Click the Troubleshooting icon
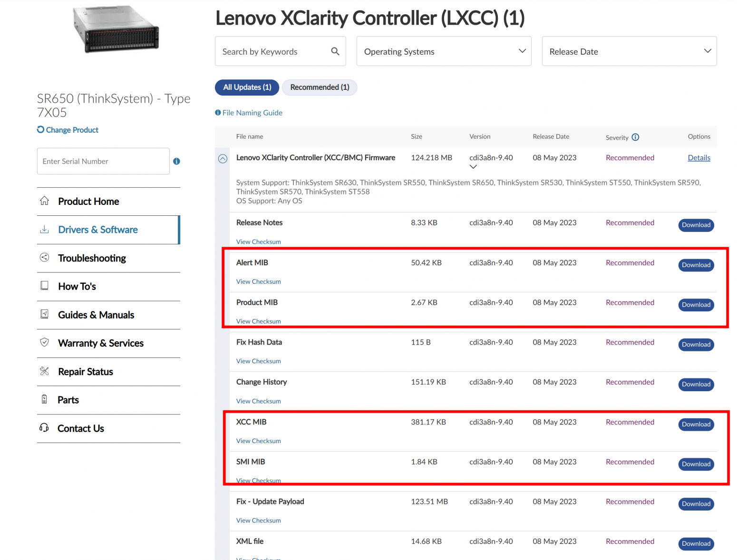Image resolution: width=737 pixels, height=560 pixels. coord(44,257)
